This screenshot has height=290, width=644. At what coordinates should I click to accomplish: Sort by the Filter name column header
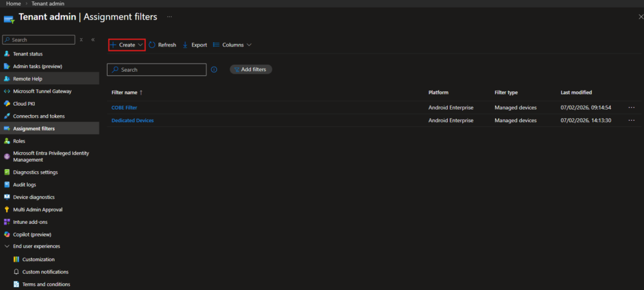126,92
